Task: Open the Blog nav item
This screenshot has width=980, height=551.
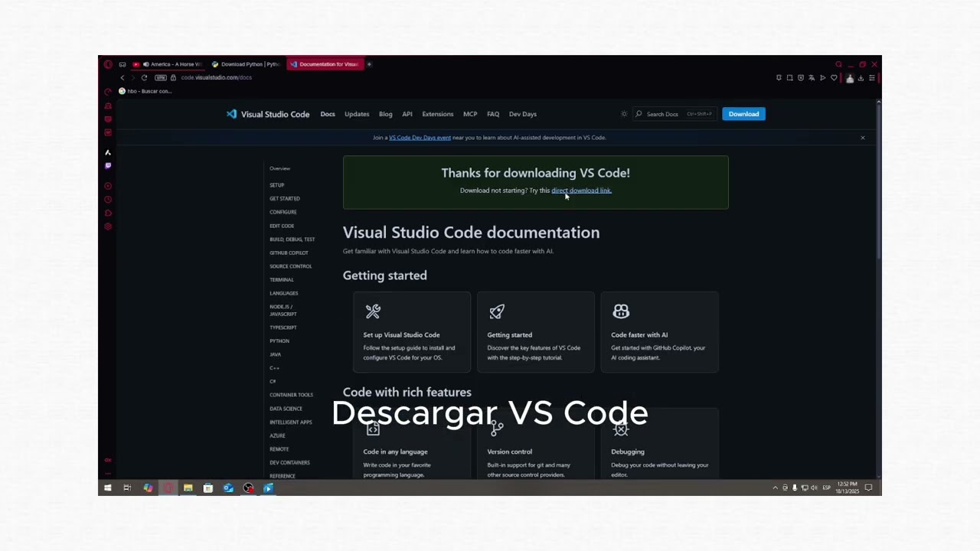Action: 386,114
